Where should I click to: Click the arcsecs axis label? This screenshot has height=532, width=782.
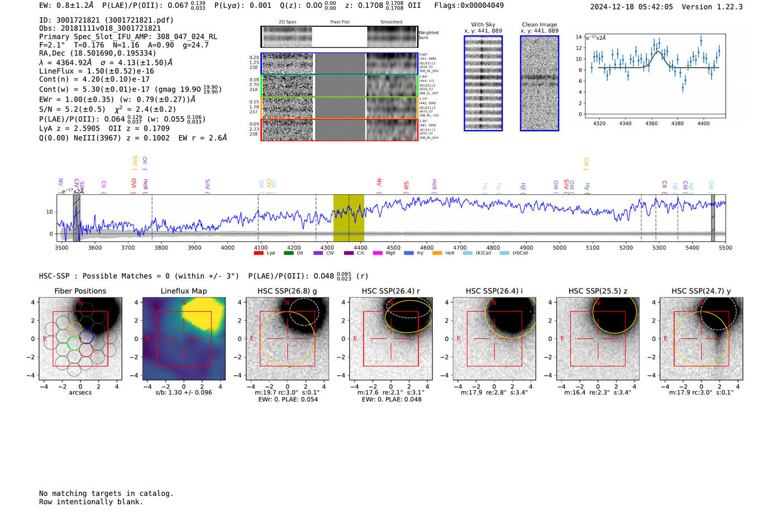80,392
